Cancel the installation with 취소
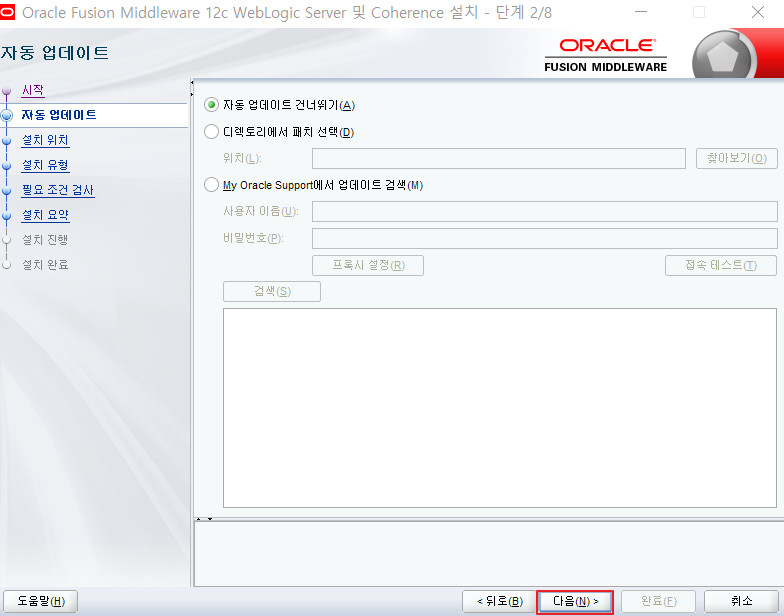 pos(742,602)
